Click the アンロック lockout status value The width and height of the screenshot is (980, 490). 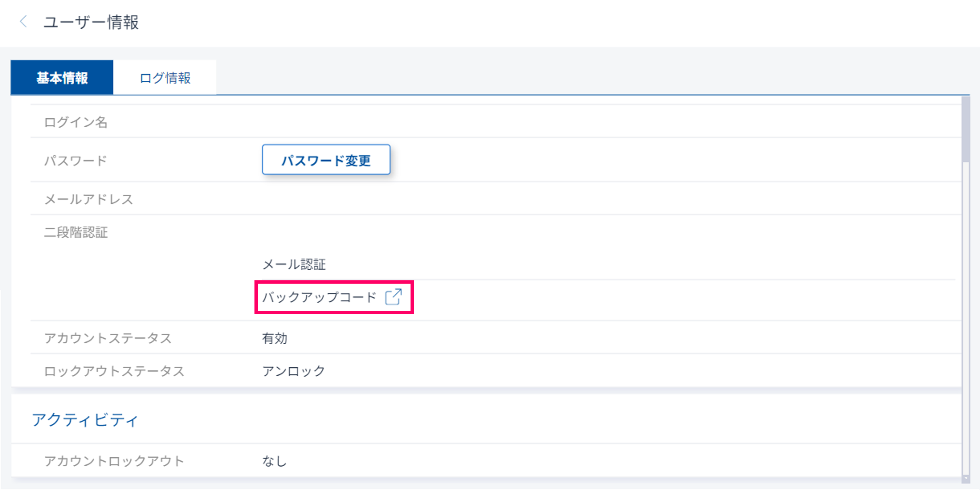coord(294,371)
